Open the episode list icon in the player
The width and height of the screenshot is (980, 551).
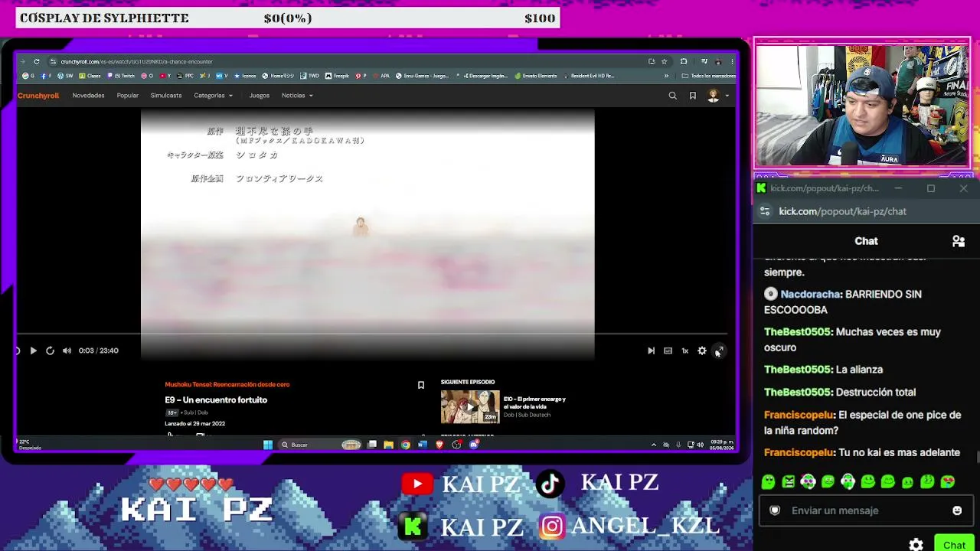point(668,350)
